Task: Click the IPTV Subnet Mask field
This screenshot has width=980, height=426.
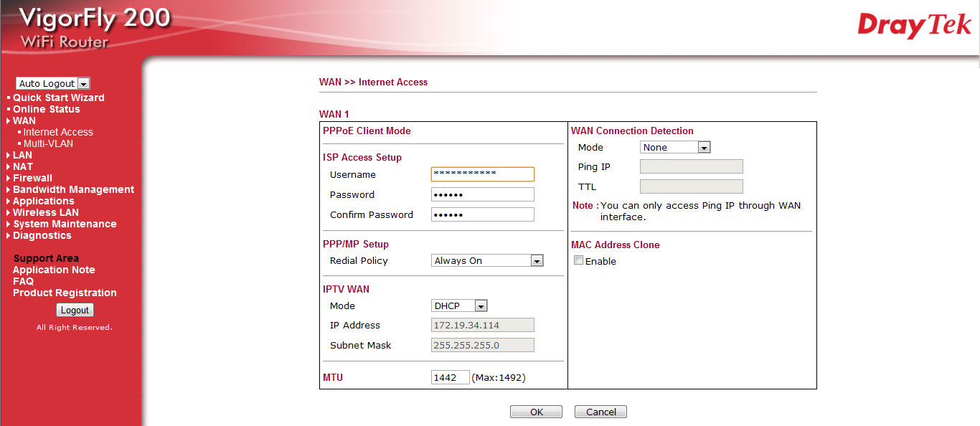Action: [483, 345]
